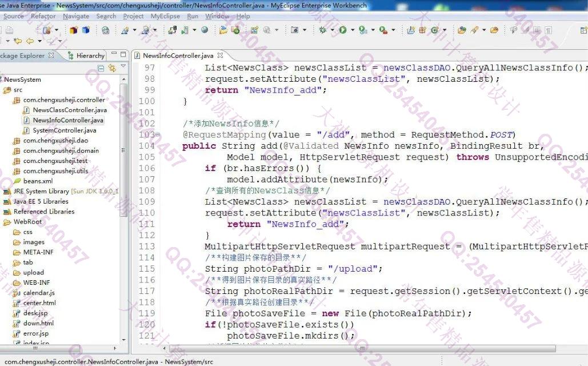Screen dimensions: 588x366
Task: Click the Collapse All icon in Package Explorer
Action: click(x=101, y=68)
